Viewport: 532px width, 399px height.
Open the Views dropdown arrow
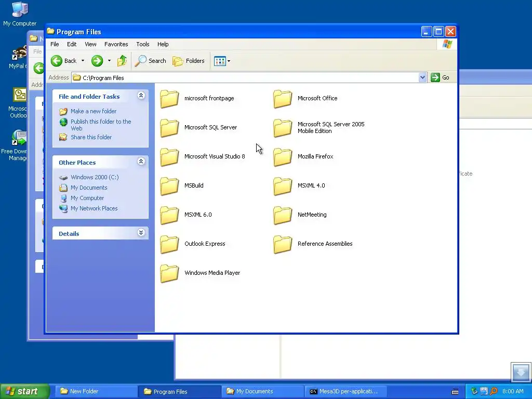229,61
